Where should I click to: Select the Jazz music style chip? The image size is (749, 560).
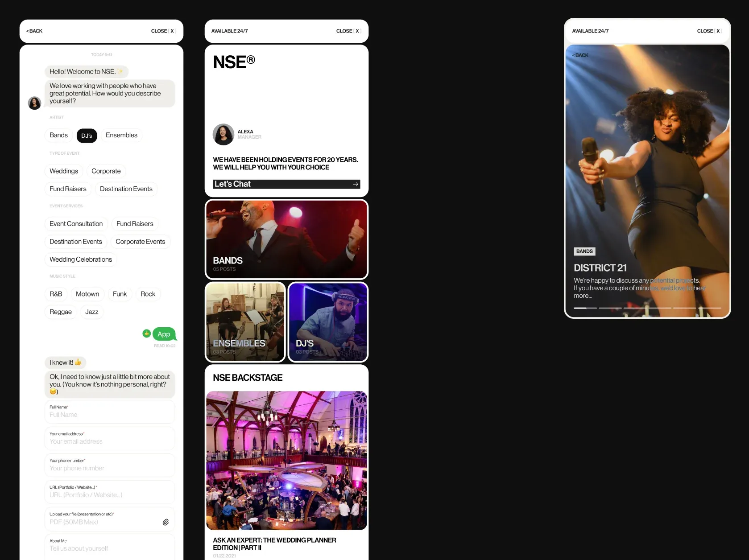click(x=92, y=312)
